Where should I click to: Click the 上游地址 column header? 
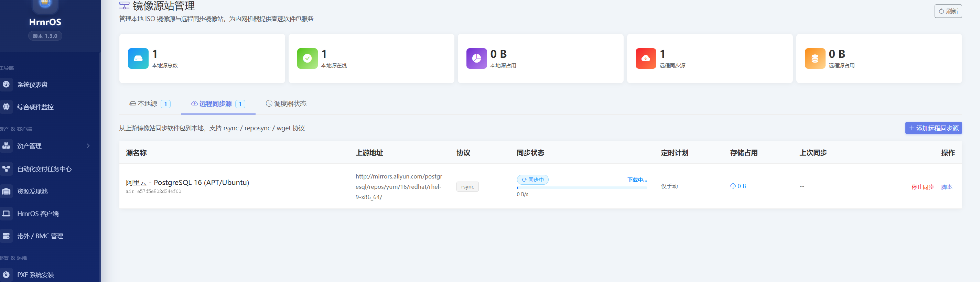pyautogui.click(x=369, y=153)
